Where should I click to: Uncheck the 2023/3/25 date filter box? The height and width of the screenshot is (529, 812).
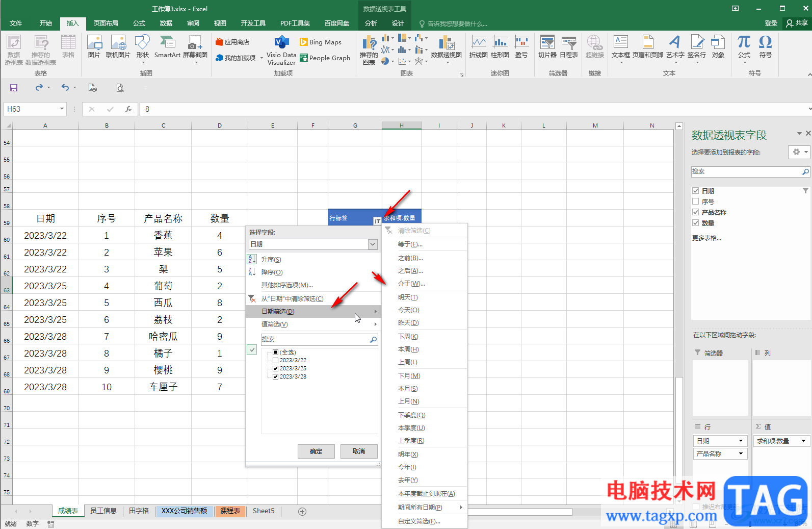[276, 368]
